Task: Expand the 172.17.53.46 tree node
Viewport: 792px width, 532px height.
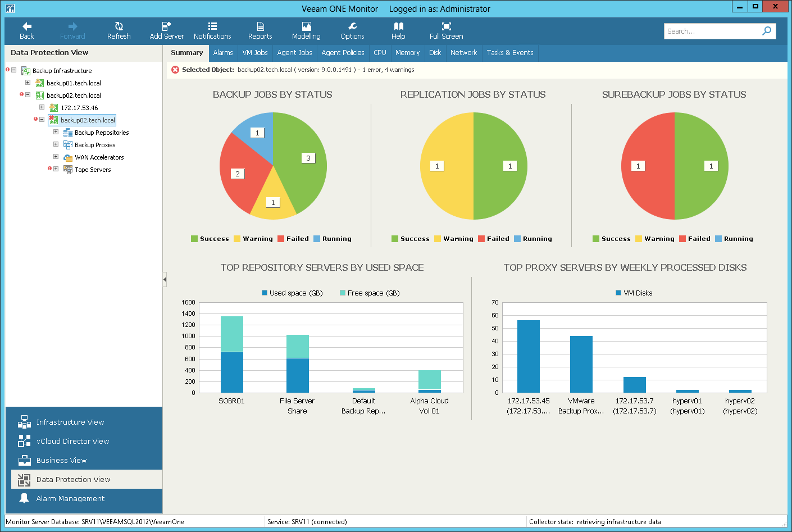Action: (42, 107)
